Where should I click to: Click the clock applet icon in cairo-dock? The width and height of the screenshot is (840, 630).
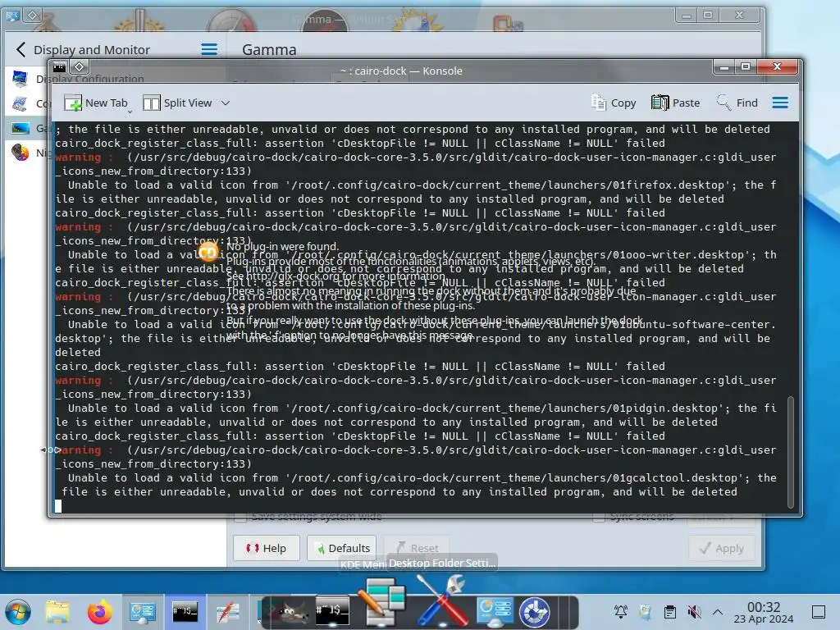coord(535,612)
